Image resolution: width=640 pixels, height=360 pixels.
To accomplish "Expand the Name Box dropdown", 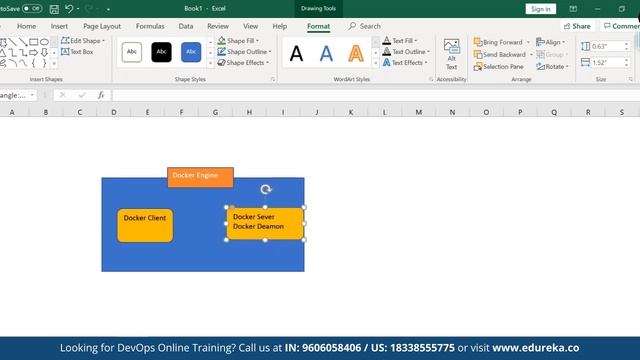I will 32,96.
